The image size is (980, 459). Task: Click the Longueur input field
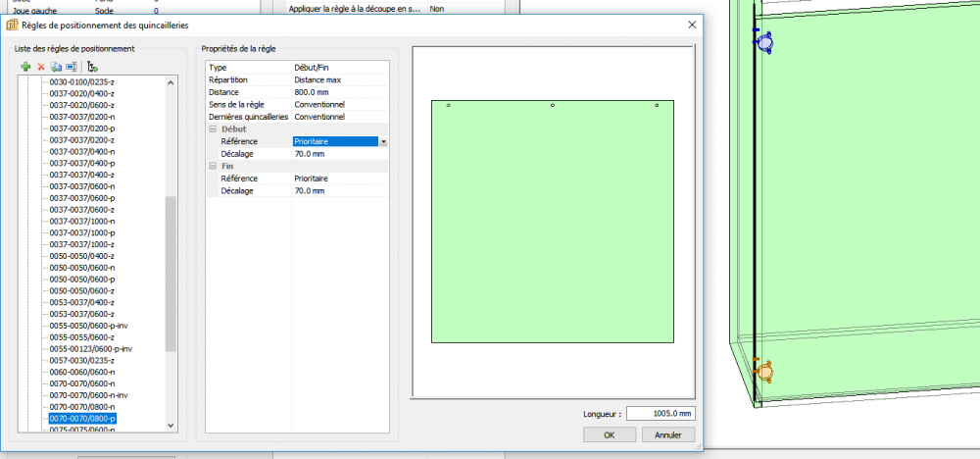pyautogui.click(x=661, y=413)
